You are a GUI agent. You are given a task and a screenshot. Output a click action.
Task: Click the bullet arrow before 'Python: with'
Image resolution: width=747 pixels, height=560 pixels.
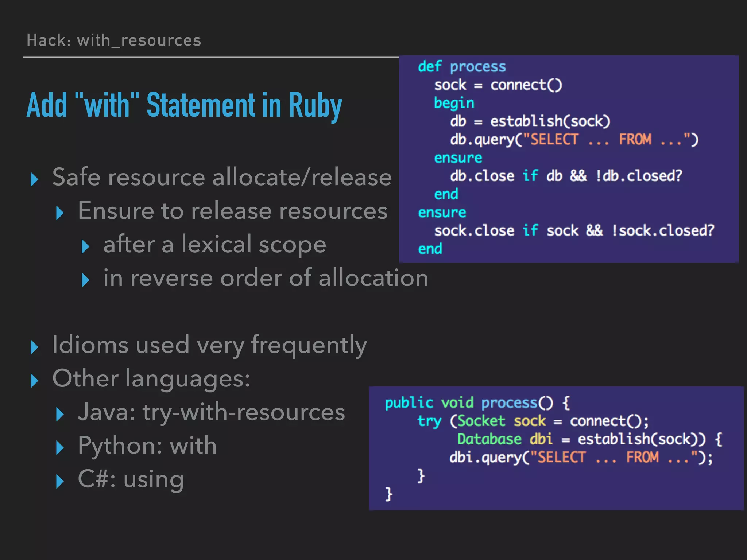[60, 448]
